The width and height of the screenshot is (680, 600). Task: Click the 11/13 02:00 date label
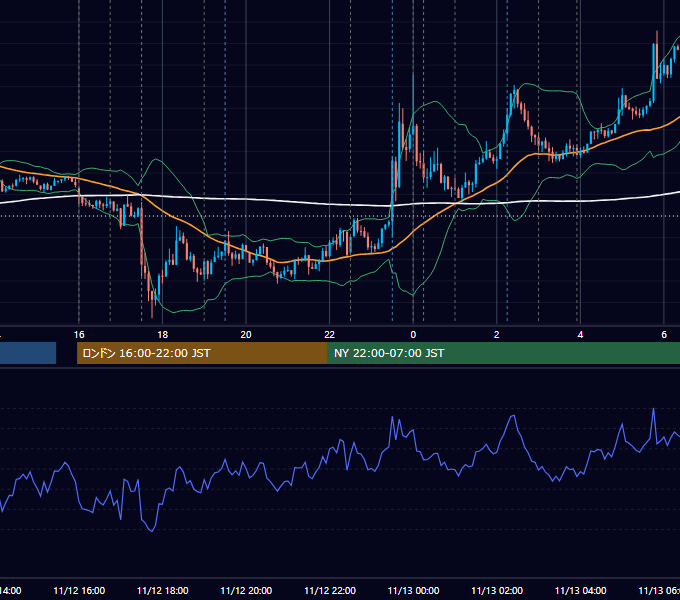pos(497,590)
